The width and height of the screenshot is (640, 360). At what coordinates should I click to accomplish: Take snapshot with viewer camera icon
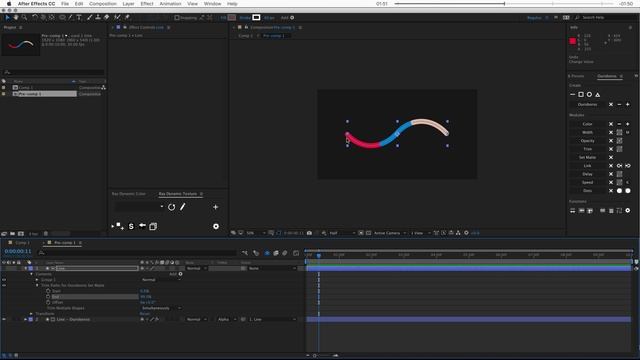[309, 233]
